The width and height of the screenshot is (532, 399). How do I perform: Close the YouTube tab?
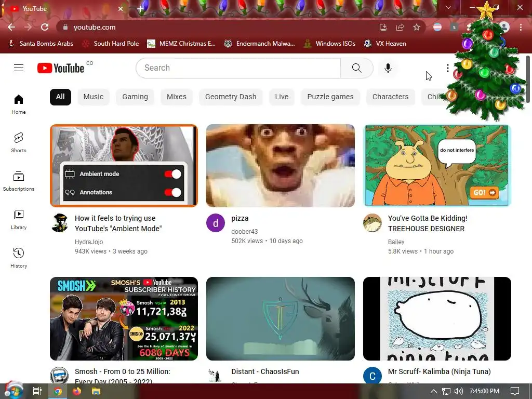coord(121,9)
